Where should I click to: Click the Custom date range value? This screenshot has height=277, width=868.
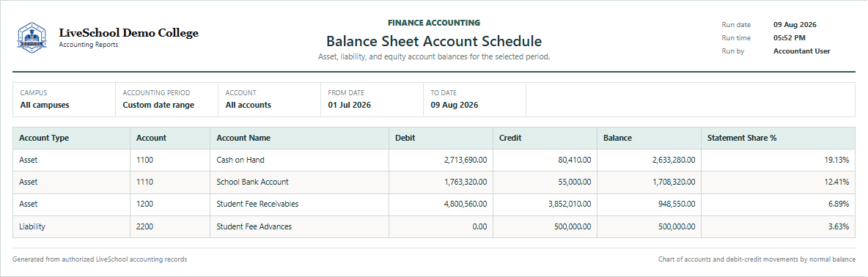(158, 105)
